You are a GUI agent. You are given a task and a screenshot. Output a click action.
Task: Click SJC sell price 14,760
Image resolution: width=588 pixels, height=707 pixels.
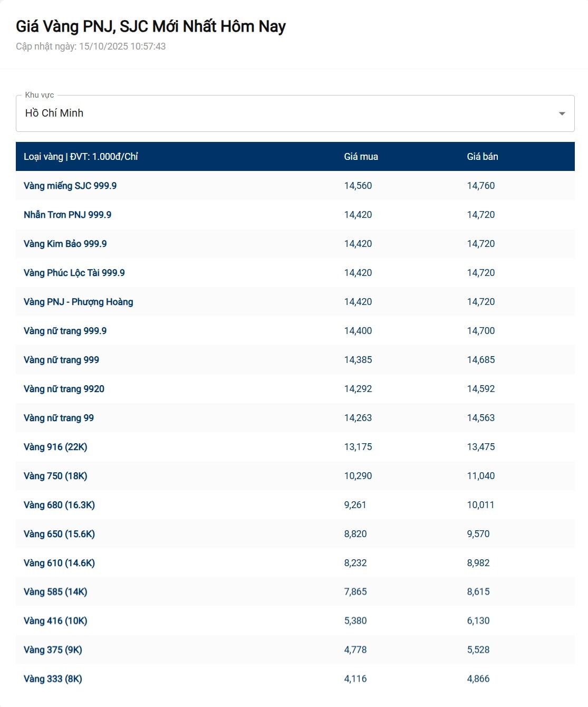pyautogui.click(x=480, y=186)
